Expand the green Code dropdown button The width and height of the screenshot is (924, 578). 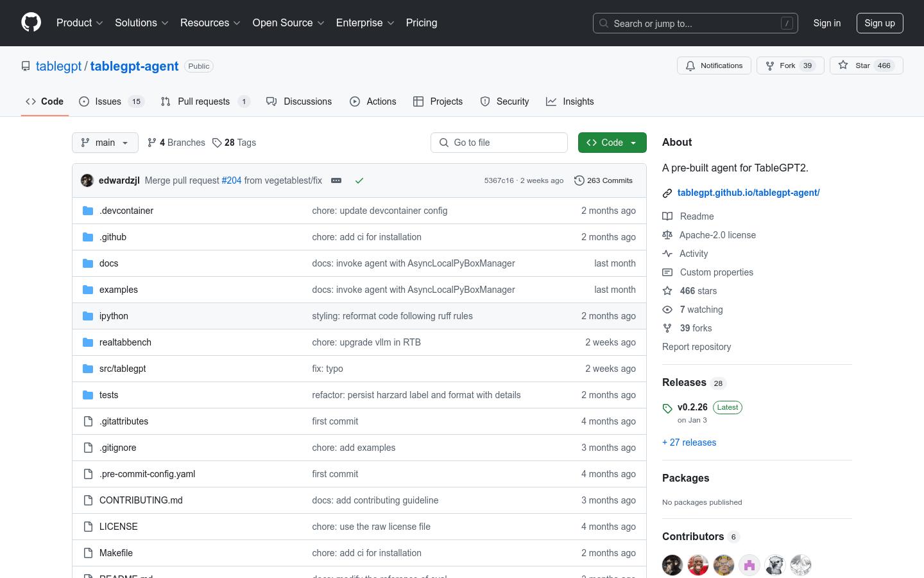(x=612, y=143)
